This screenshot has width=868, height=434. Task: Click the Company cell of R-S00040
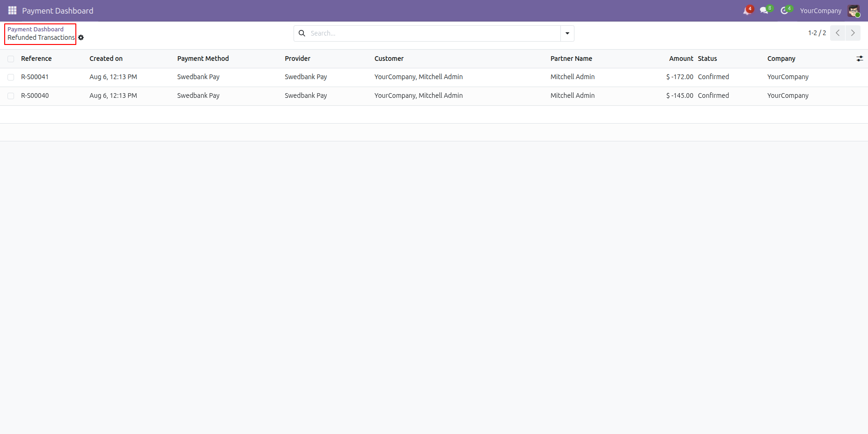pos(788,96)
